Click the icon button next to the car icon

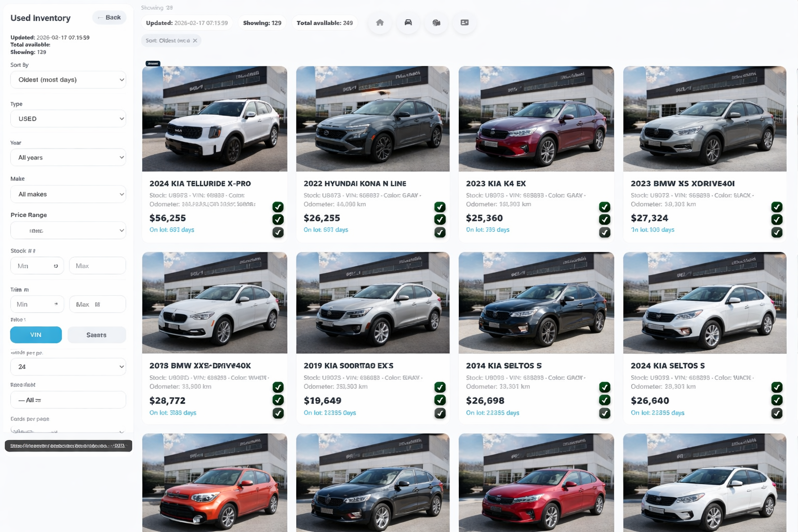pyautogui.click(x=436, y=23)
